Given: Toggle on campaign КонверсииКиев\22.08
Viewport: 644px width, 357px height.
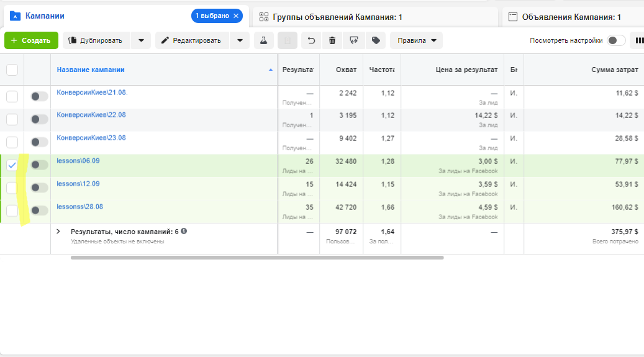Looking at the screenshot, I should [39, 119].
